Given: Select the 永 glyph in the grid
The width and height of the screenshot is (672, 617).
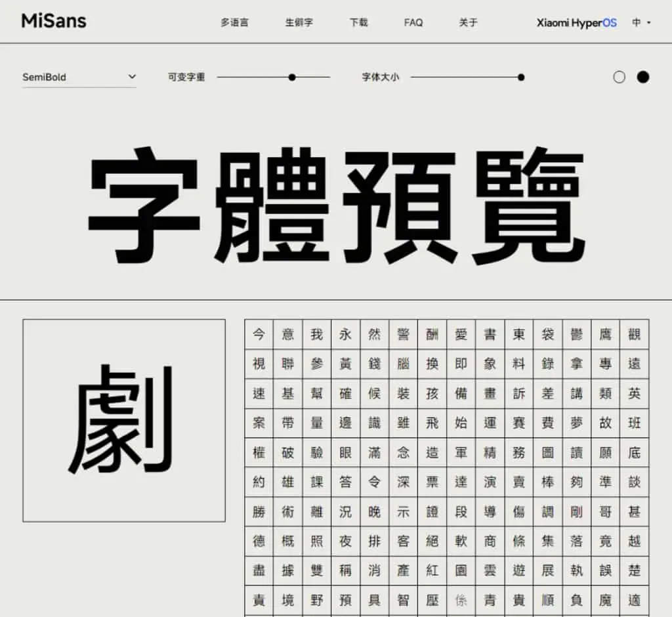Looking at the screenshot, I should click(345, 334).
